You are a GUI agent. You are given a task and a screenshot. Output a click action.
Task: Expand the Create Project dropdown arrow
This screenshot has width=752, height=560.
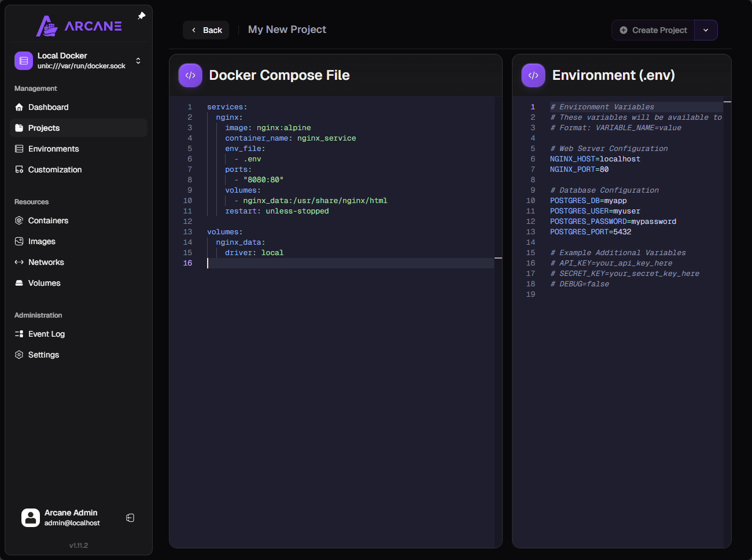pos(706,30)
